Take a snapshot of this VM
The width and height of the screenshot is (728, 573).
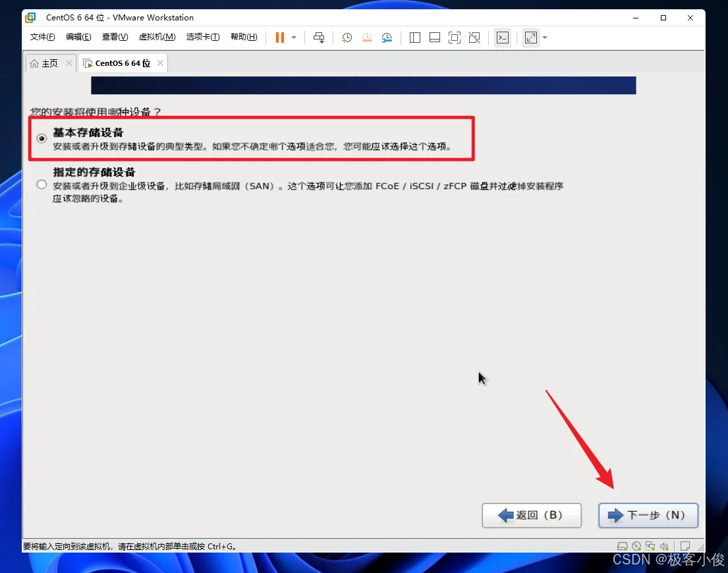click(x=347, y=38)
